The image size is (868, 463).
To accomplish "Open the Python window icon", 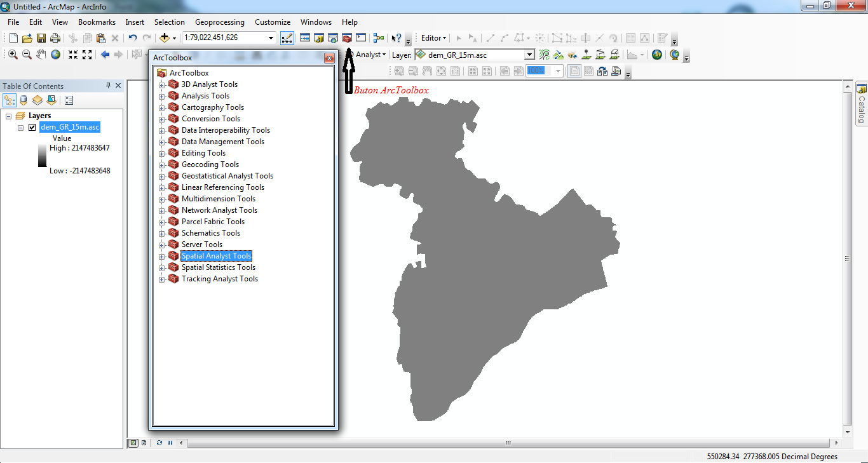I will pyautogui.click(x=361, y=38).
